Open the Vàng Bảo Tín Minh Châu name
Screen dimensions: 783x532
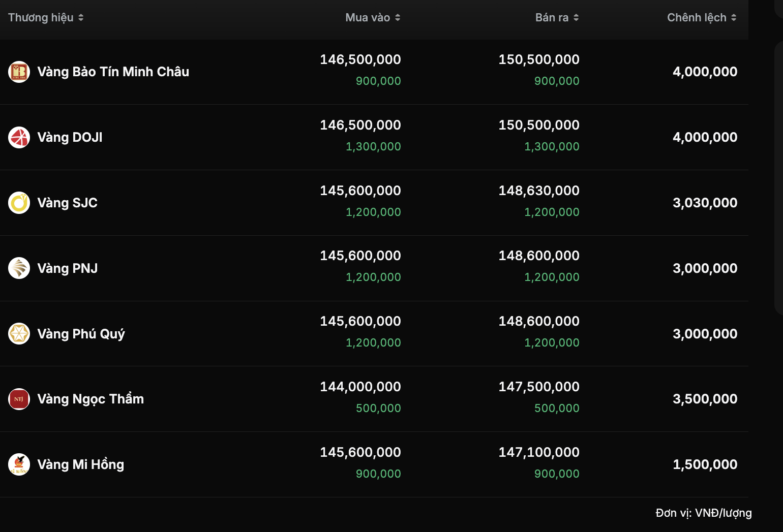click(x=113, y=72)
